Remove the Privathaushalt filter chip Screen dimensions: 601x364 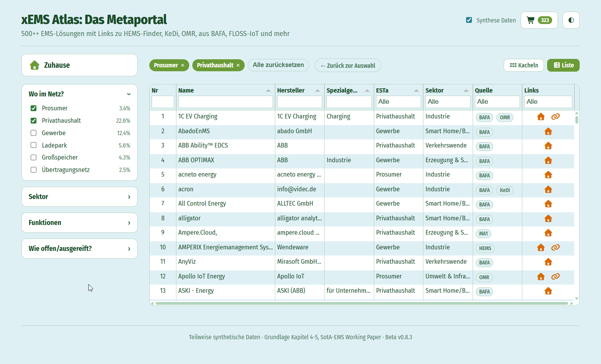238,65
